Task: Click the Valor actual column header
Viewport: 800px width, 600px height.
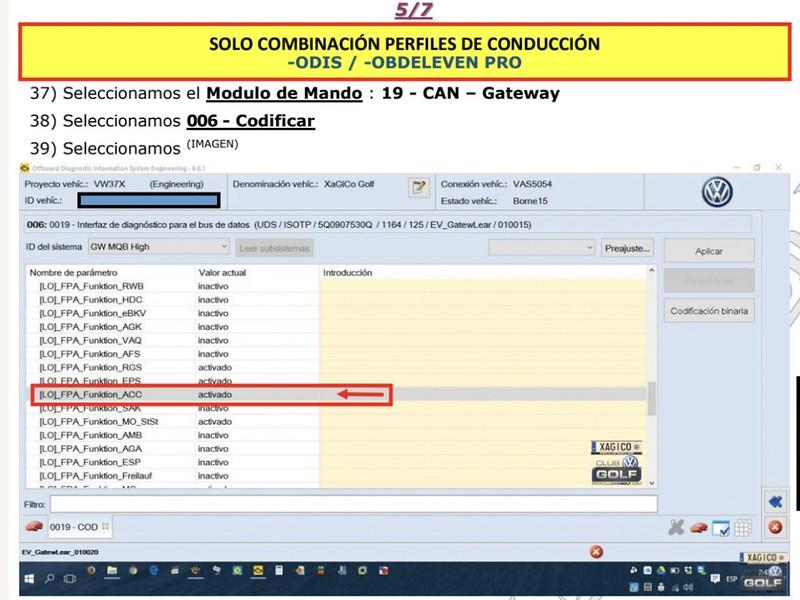Action: [222, 273]
